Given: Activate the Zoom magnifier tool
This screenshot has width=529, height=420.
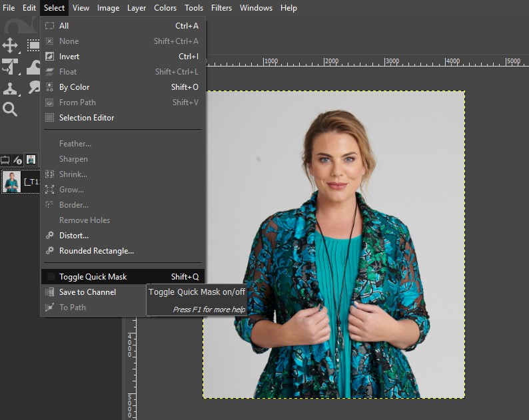Looking at the screenshot, I should pos(10,109).
